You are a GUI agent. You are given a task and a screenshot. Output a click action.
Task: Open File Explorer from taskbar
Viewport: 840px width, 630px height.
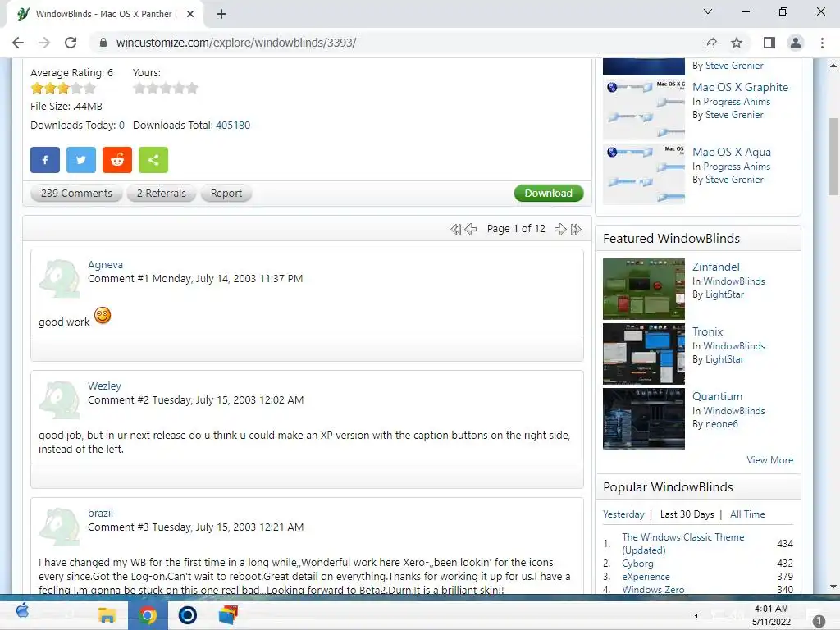(107, 615)
